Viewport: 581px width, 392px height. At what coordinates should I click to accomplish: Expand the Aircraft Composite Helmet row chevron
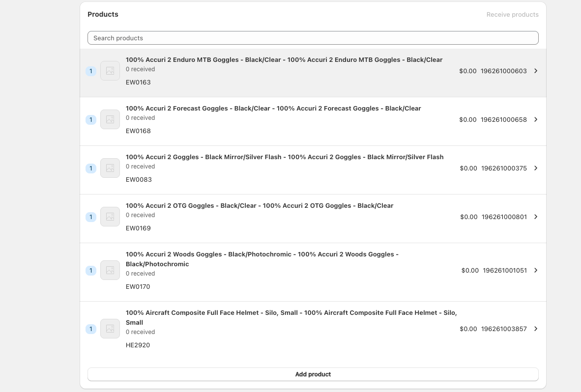[536, 329]
